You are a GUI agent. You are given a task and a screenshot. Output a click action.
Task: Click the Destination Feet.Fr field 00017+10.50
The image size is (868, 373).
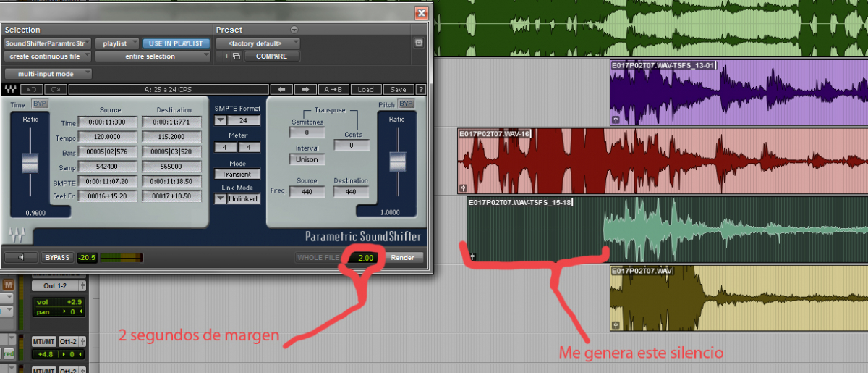coord(171,196)
